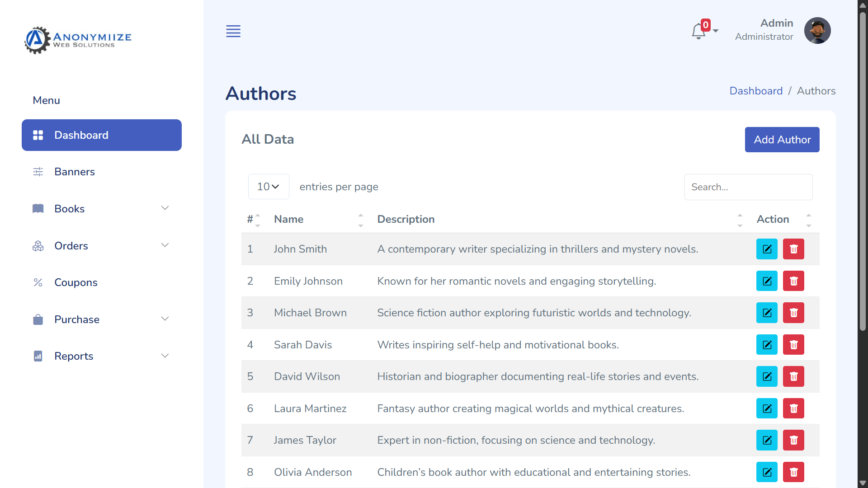Viewport: 868px width, 488px height.
Task: Sort table by Action column arrows
Action: coord(809,220)
